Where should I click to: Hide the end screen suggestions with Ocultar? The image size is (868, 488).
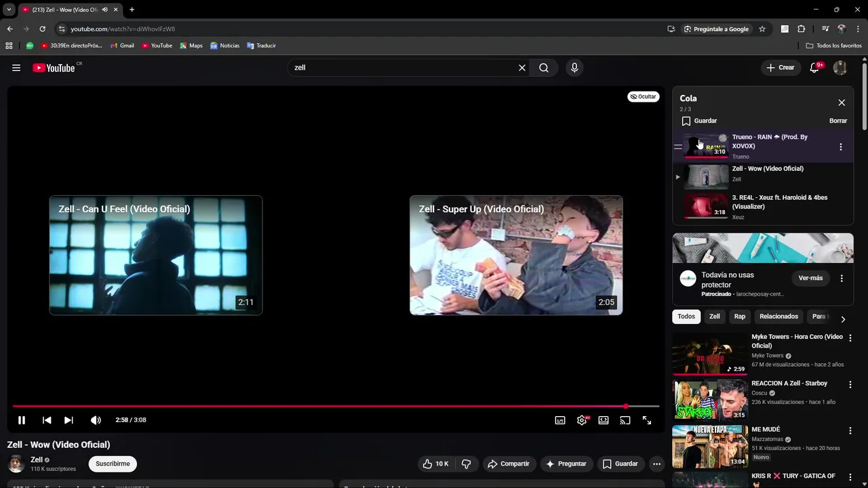(x=643, y=96)
